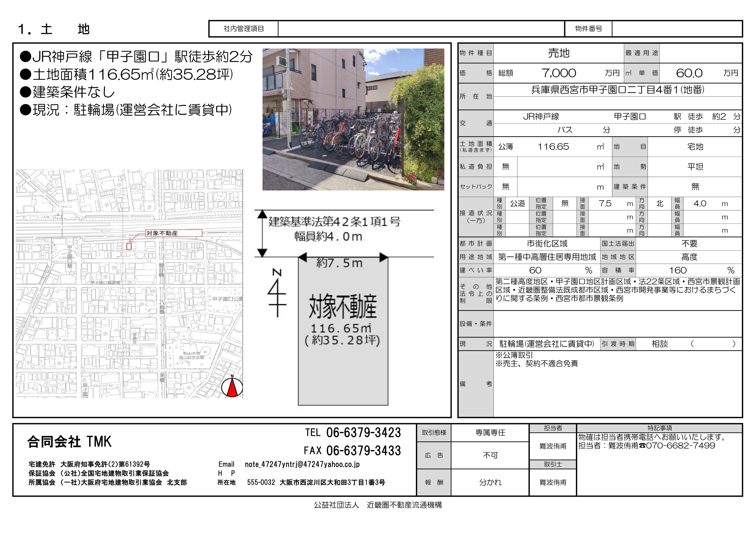
Task: Click the bicycle parking lot photo
Action: pyautogui.click(x=353, y=119)
